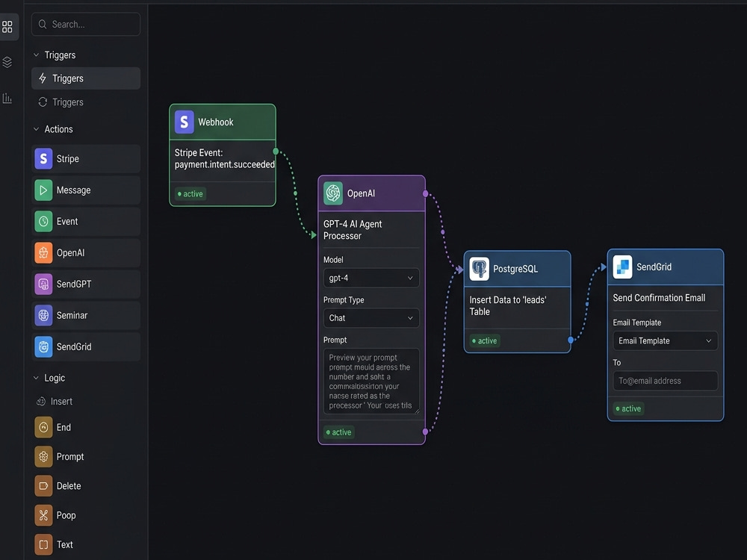
Task: Click the OpenAI action orange icon in sidebar
Action: click(x=43, y=253)
